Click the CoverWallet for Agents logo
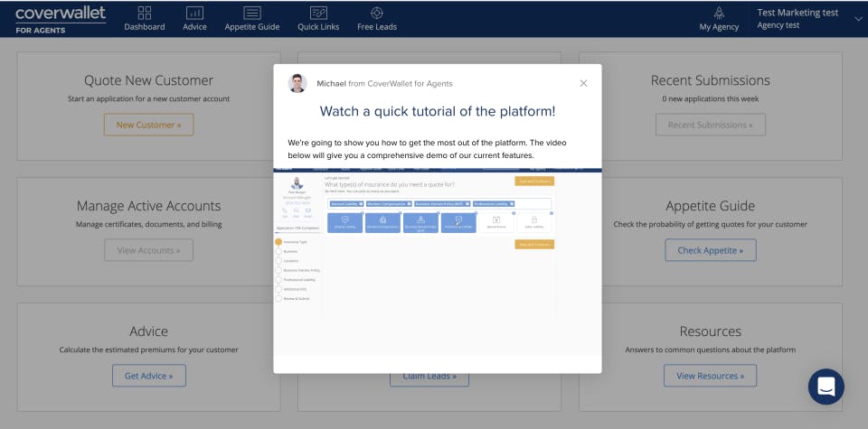This screenshot has width=868, height=429. pyautogui.click(x=61, y=19)
